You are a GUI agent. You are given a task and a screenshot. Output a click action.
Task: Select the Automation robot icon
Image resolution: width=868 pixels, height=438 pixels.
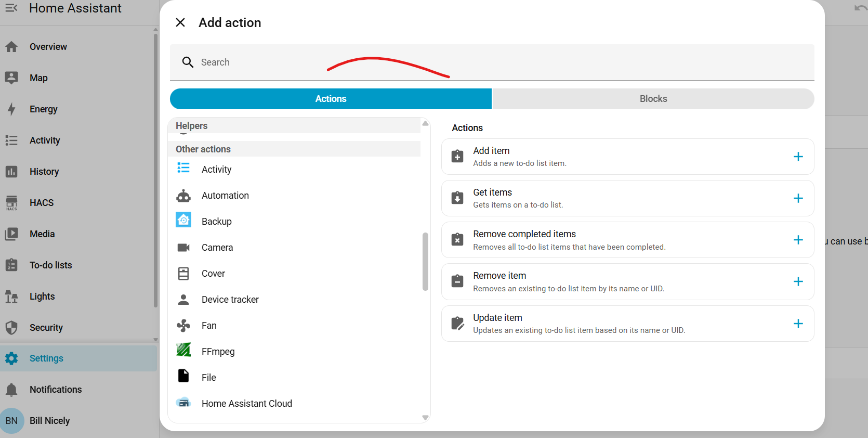[x=183, y=196]
